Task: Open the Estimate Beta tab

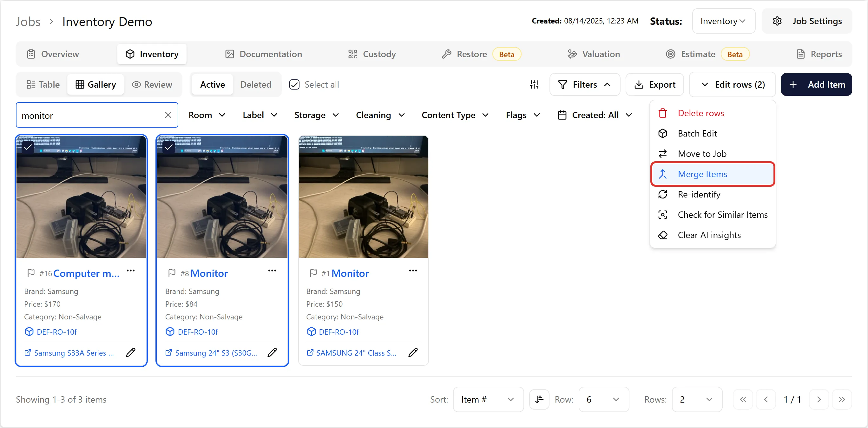Action: tap(707, 54)
